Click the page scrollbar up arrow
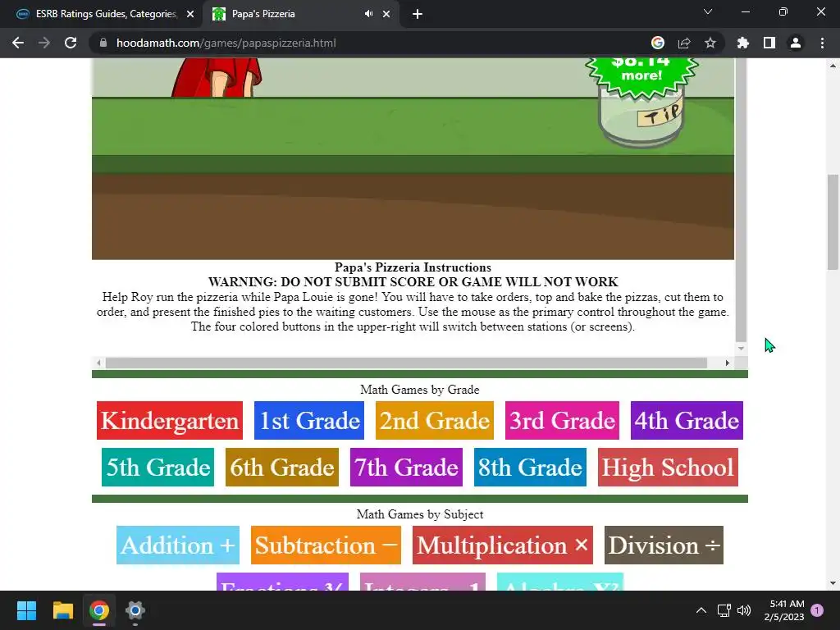This screenshot has height=630, width=840. pyautogui.click(x=833, y=66)
